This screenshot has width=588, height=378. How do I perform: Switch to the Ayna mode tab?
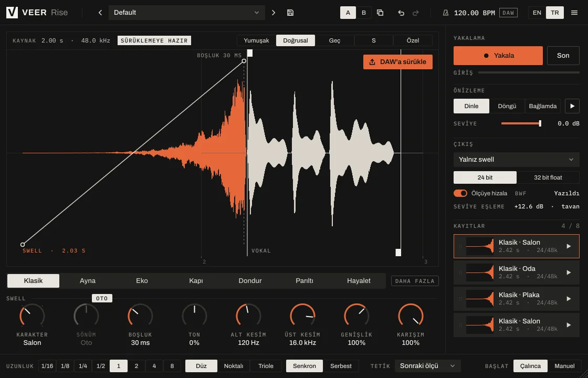coord(88,281)
